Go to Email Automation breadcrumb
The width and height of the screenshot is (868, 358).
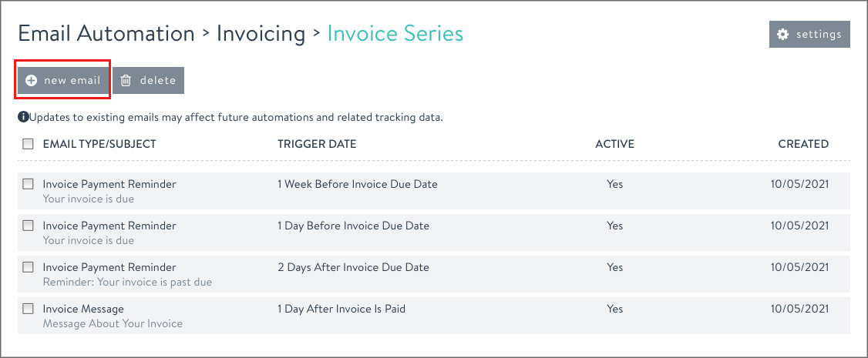coord(106,34)
